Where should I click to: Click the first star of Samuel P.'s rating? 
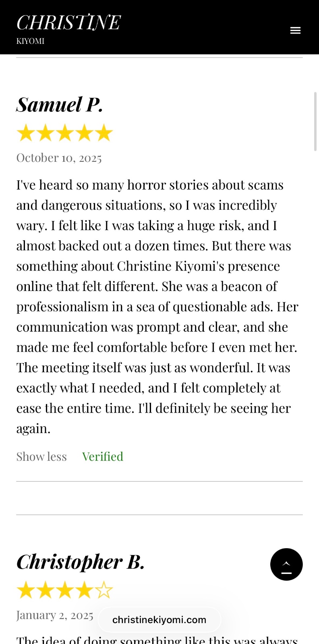tap(26, 133)
